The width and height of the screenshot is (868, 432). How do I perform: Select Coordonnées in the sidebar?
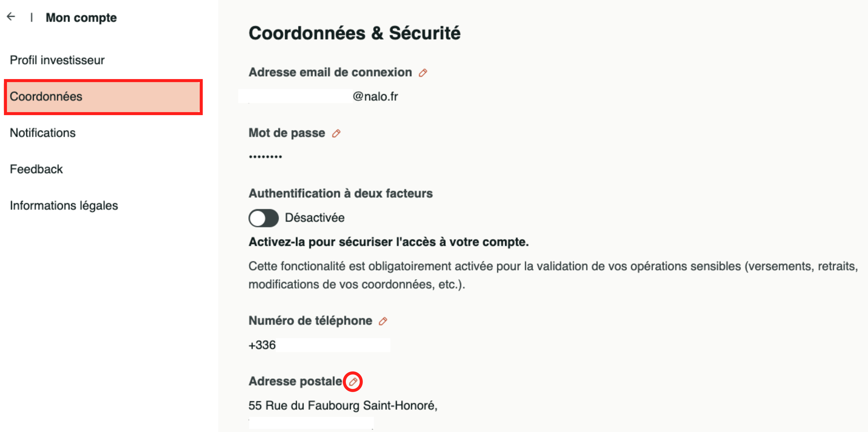pyautogui.click(x=46, y=97)
